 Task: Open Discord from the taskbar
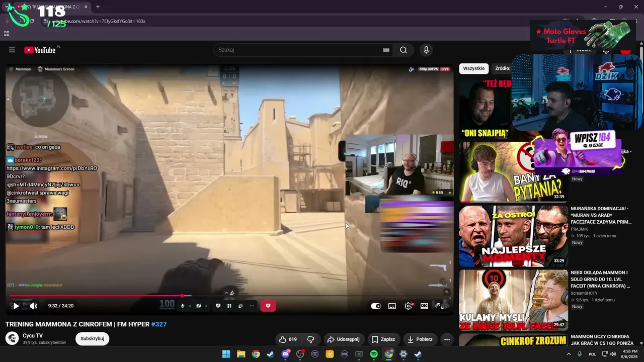point(285,354)
